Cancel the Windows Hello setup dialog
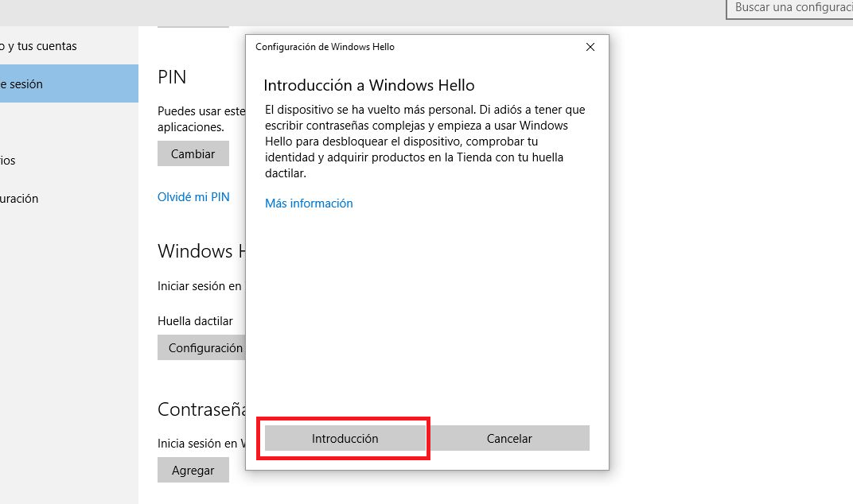853x504 pixels. (x=509, y=438)
